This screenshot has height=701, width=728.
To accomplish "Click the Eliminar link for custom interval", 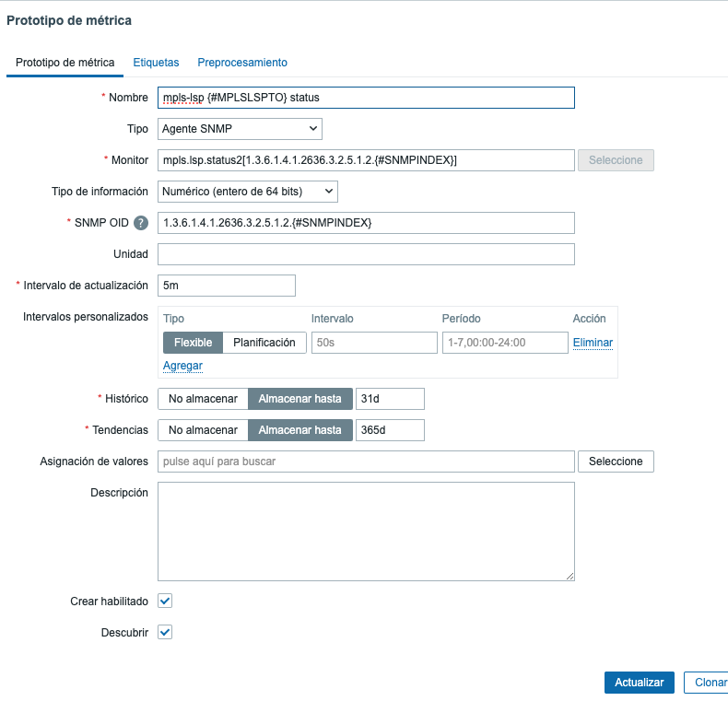I will pos(593,343).
